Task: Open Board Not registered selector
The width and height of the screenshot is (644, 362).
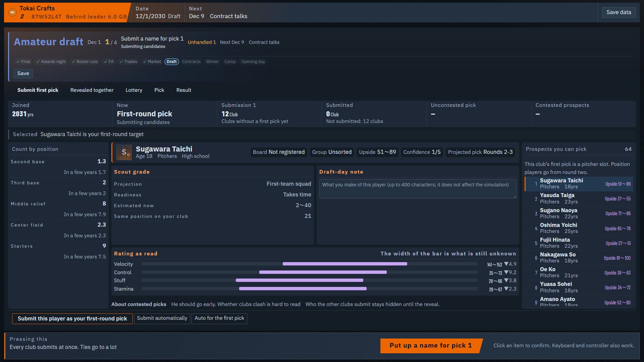Action: (279, 152)
